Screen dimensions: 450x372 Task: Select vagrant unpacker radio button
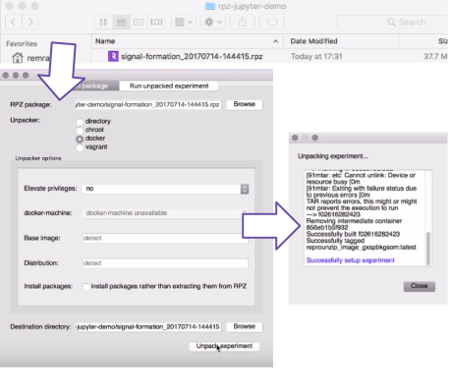click(x=80, y=147)
